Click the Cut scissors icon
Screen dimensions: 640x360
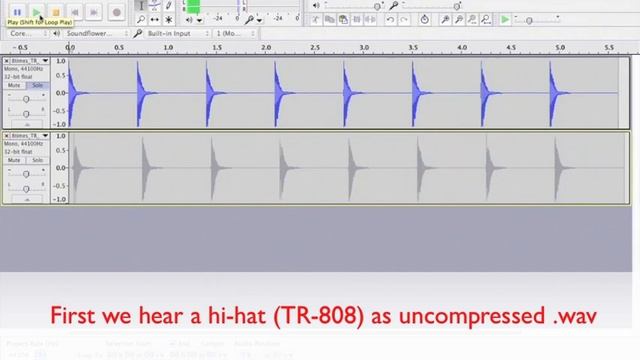click(x=316, y=19)
